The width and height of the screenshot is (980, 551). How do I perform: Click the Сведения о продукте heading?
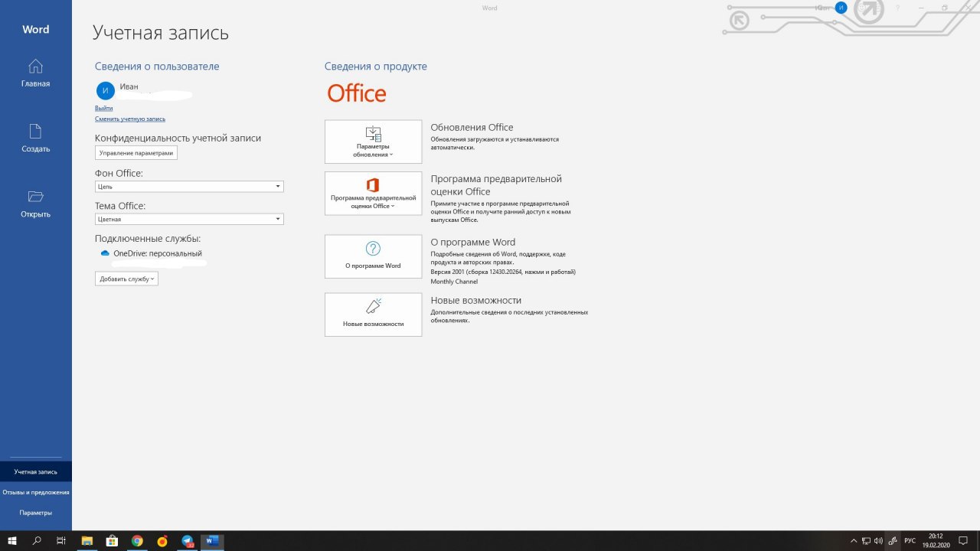coord(376,67)
